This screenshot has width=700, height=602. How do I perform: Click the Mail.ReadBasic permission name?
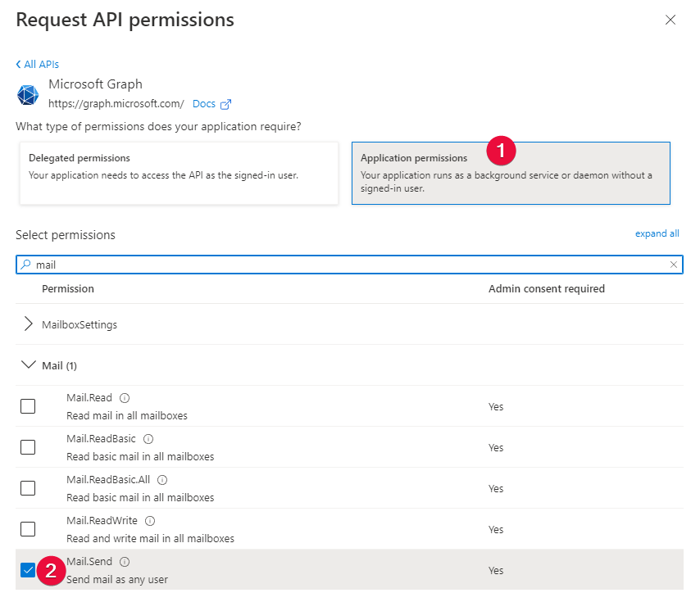click(x=101, y=439)
